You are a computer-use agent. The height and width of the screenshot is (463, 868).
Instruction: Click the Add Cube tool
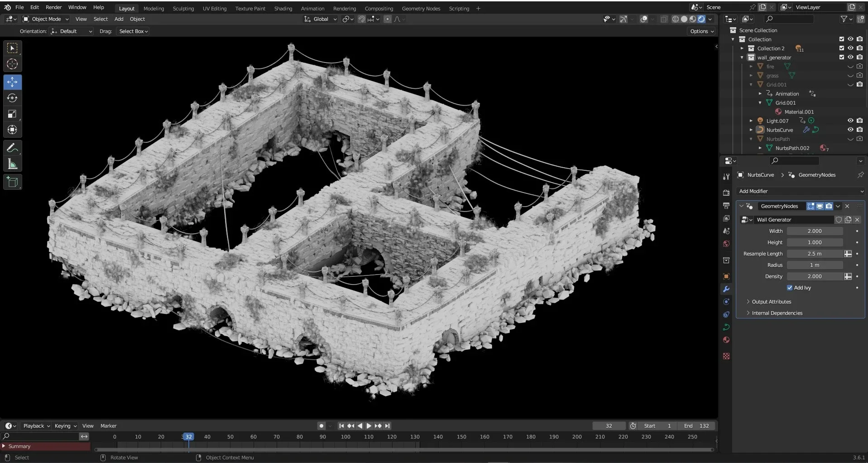12,182
